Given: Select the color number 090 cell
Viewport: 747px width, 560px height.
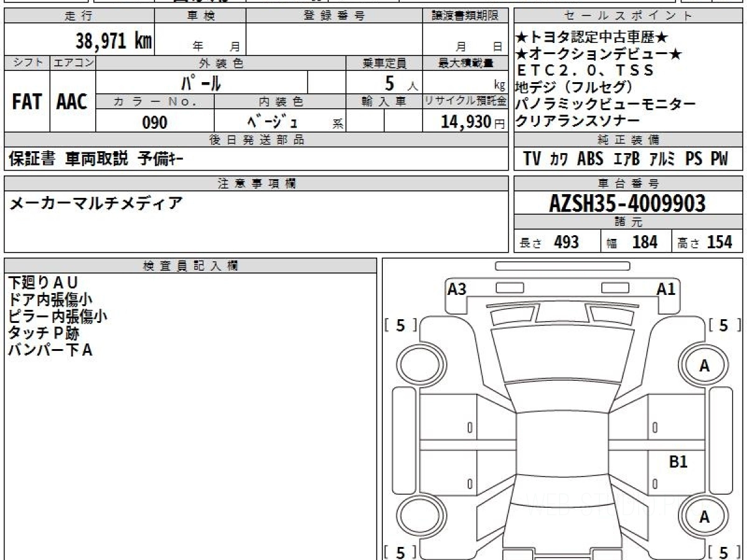Looking at the screenshot, I should point(155,123).
